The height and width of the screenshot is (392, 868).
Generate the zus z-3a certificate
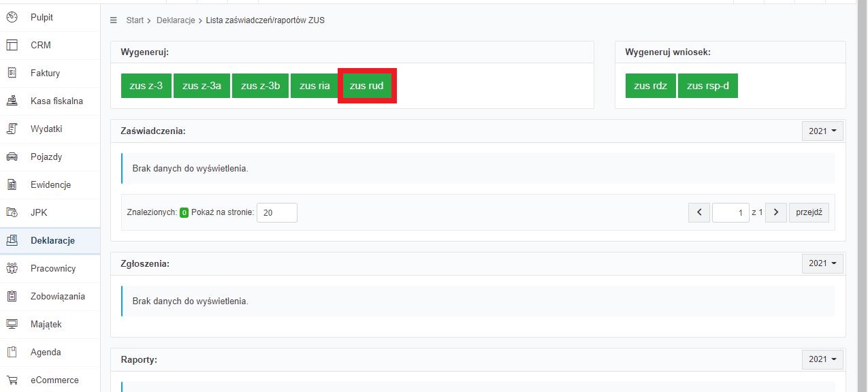[x=202, y=86]
